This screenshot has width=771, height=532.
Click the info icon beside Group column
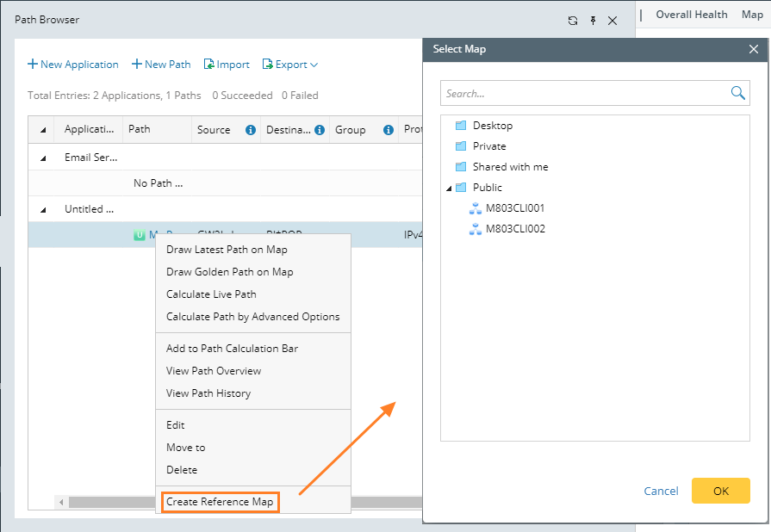coord(389,130)
